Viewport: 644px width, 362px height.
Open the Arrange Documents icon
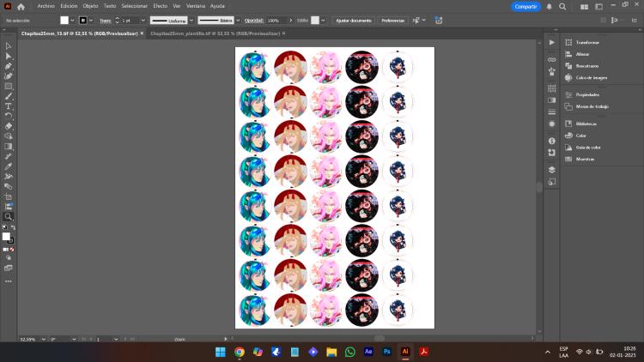click(x=584, y=7)
